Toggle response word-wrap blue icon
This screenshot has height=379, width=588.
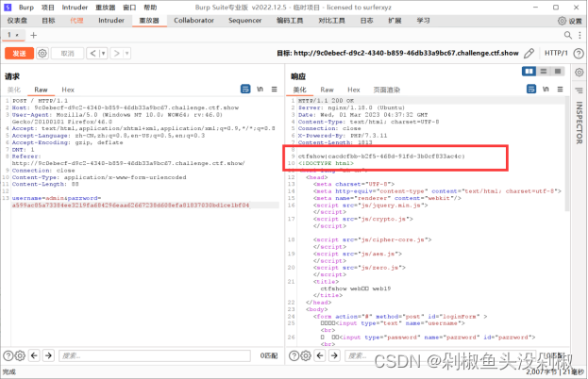(x=531, y=90)
